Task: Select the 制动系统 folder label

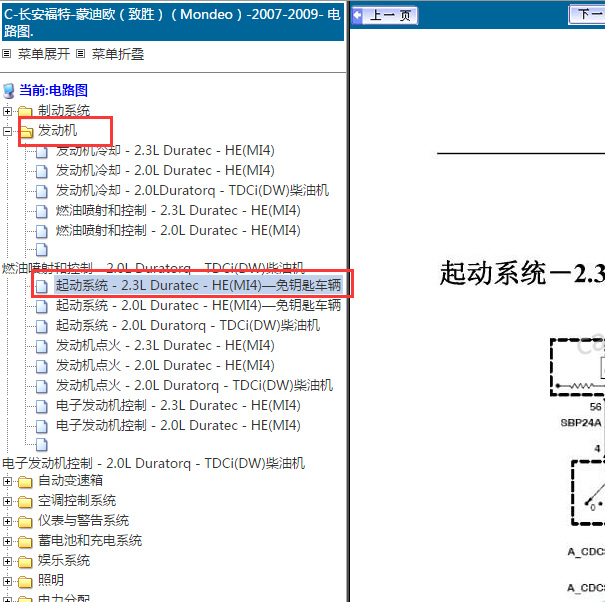Action: coord(64,110)
